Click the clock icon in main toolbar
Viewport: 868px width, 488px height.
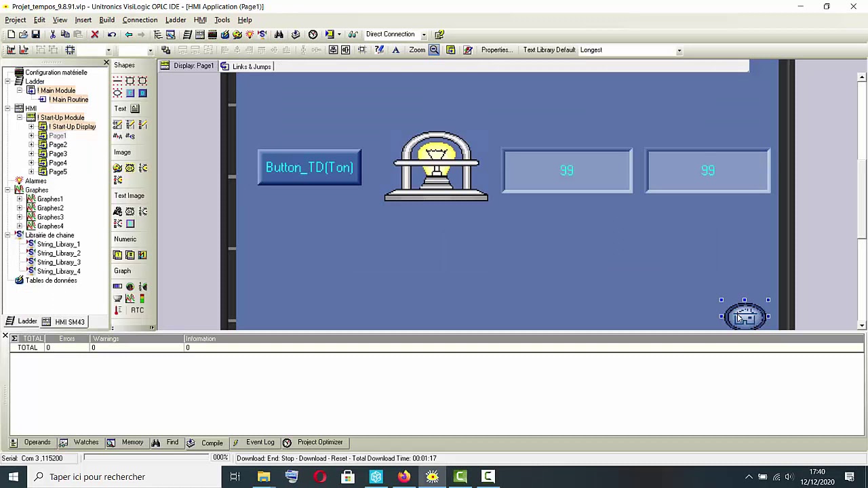313,34
